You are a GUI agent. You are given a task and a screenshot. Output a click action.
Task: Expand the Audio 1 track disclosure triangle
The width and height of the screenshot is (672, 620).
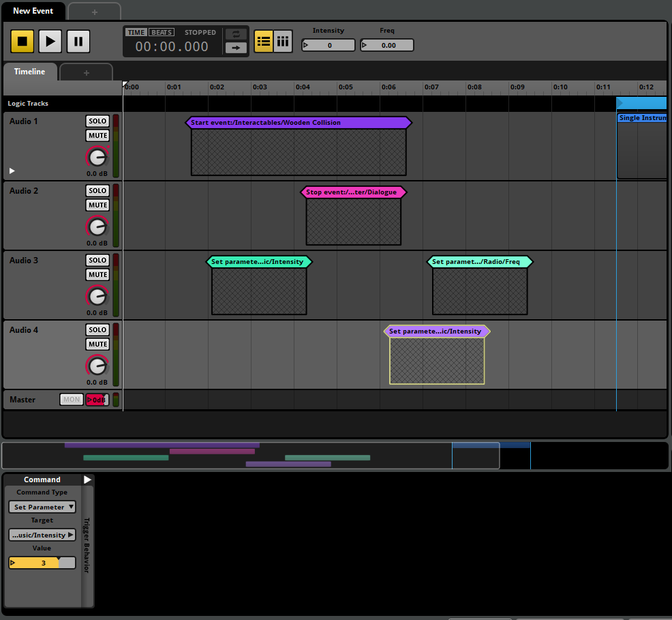tap(12, 171)
